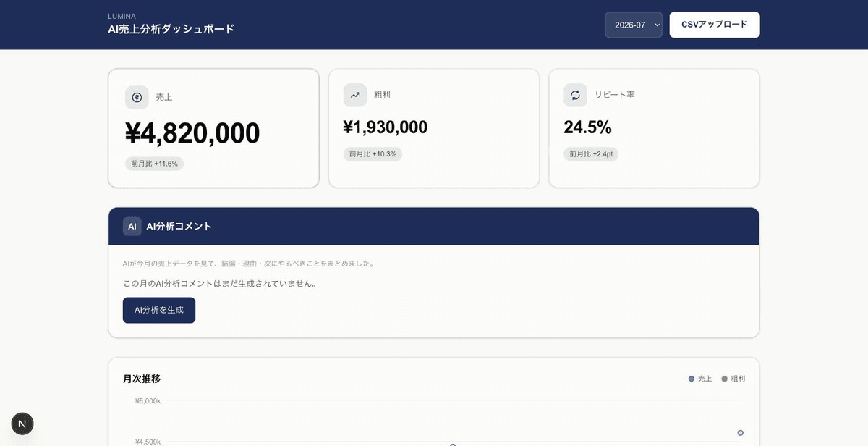
Task: Click the trend arrow icon on 粗利 card
Action: point(355,95)
